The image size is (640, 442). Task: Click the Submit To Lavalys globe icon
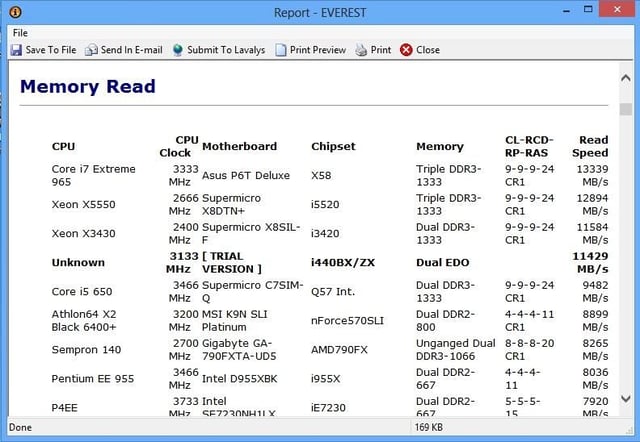coord(178,50)
